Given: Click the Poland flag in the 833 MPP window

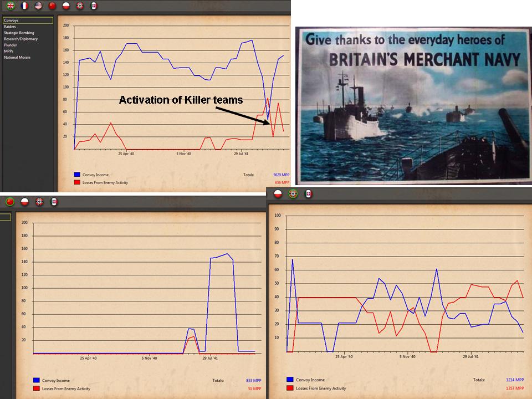Looking at the screenshot, I should coord(25,202).
